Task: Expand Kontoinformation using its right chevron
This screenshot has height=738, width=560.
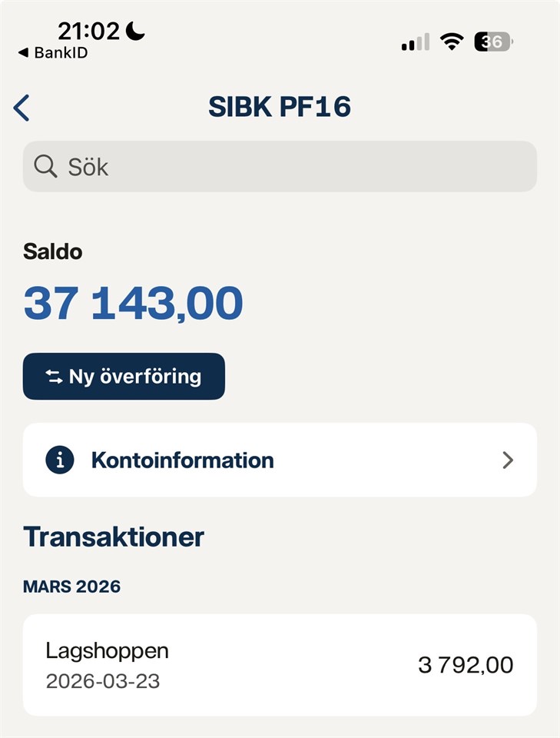Action: tap(507, 460)
